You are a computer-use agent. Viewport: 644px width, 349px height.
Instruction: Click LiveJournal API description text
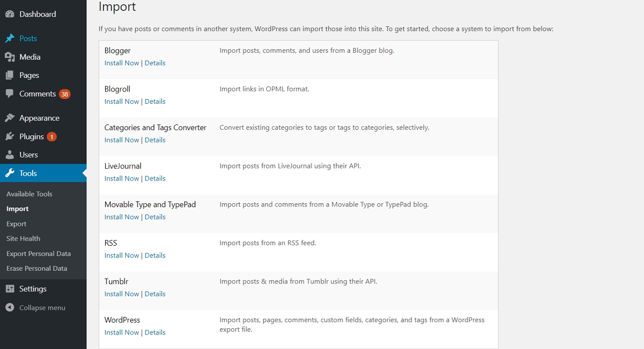[x=290, y=166]
